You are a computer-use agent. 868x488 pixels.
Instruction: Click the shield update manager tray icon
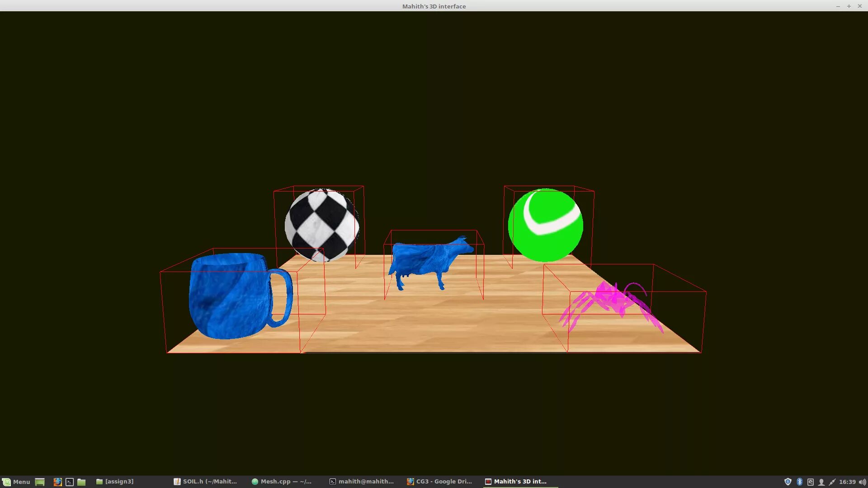tap(788, 482)
